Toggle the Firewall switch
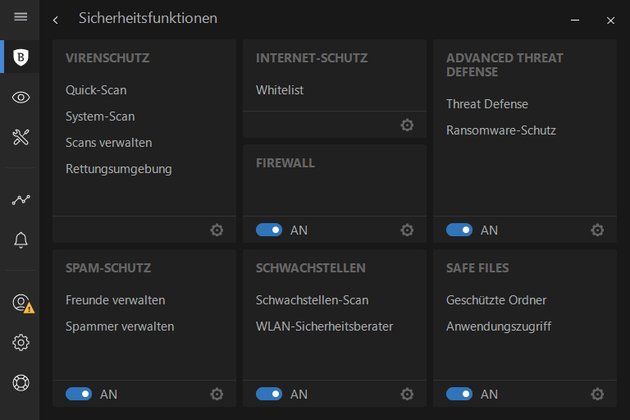 coord(269,230)
